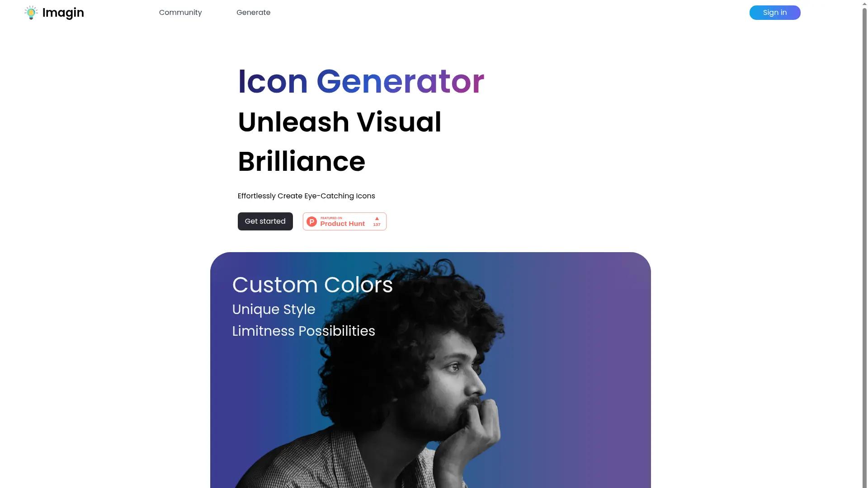Click the Effortlessly Create Eye-Catching Icons tagline
Image resolution: width=868 pixels, height=488 pixels.
coord(307,196)
